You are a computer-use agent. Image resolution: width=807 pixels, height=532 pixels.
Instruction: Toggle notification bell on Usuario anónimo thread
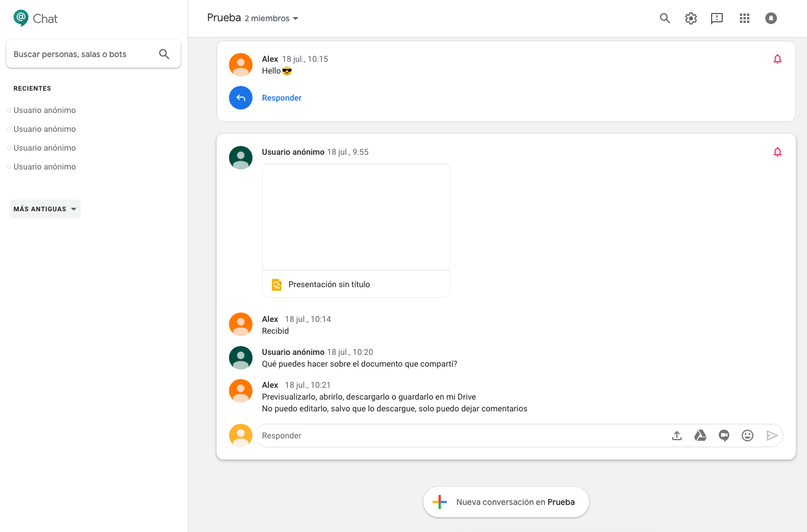pos(778,152)
